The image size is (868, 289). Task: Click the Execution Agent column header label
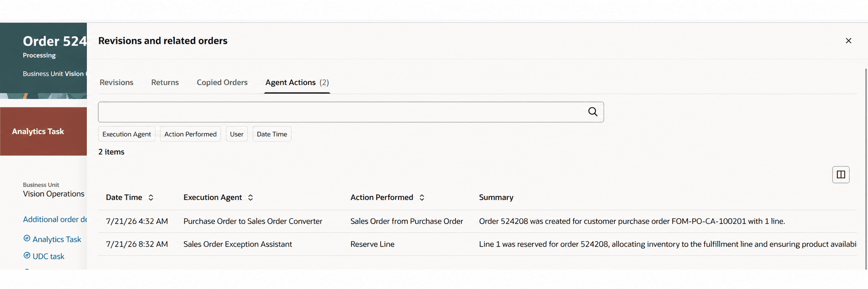click(213, 197)
